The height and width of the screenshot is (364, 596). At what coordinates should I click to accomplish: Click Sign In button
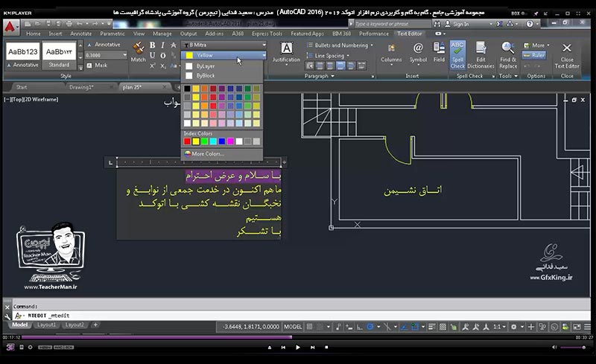click(x=460, y=24)
